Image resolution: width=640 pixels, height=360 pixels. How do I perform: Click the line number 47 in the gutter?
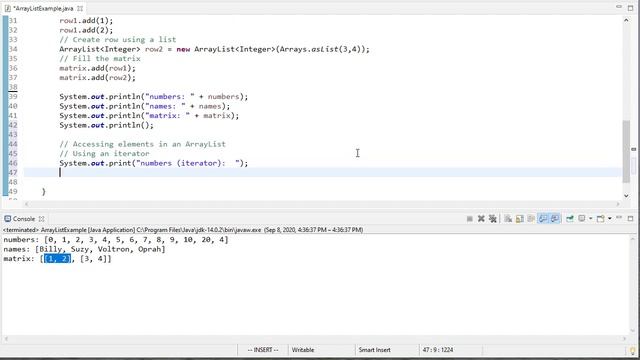[13, 173]
